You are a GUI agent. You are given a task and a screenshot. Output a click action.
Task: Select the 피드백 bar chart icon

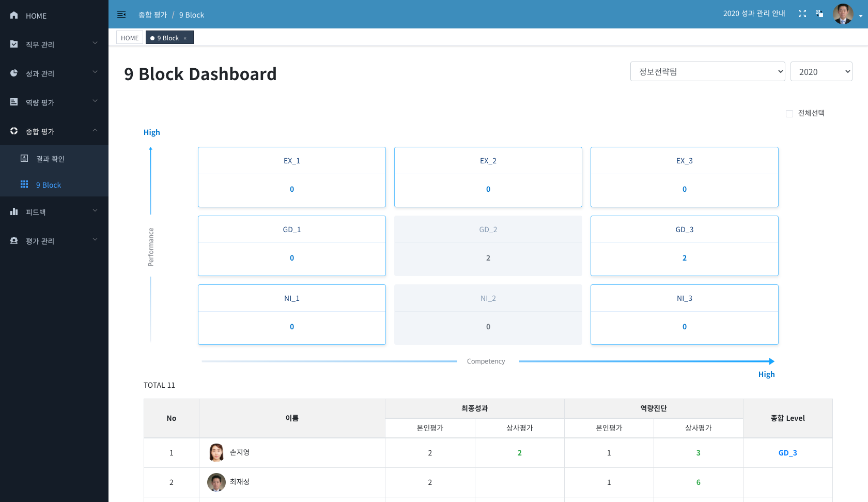click(14, 211)
